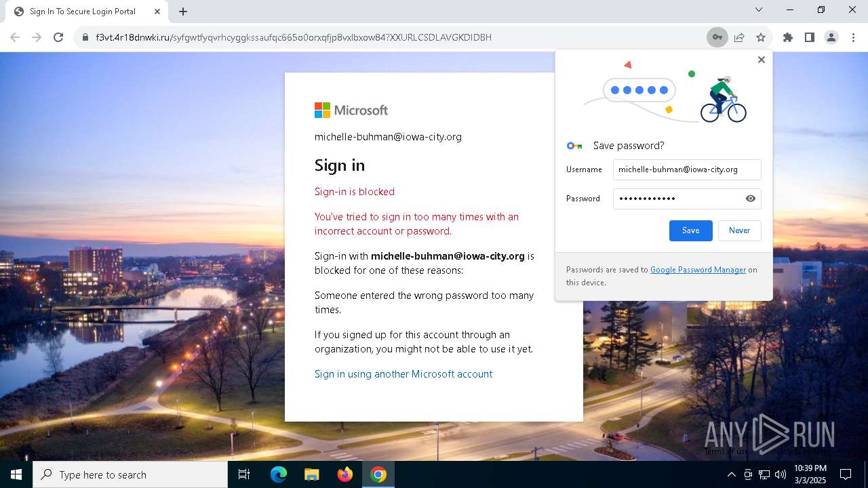Screen dimensions: 868x488
Task: Click Sign in using another Microsoft account
Action: [x=403, y=374]
